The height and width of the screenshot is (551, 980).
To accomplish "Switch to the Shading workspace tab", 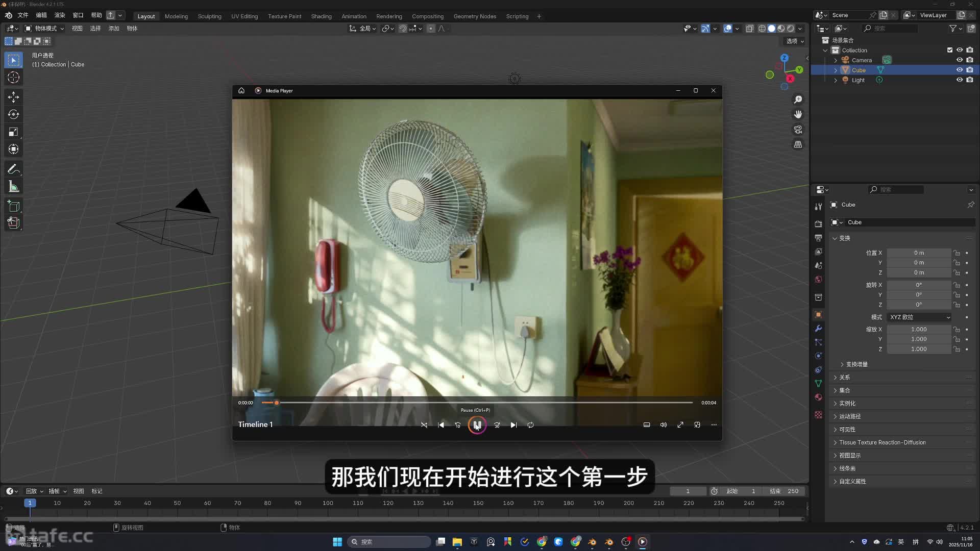I will [x=321, y=16].
